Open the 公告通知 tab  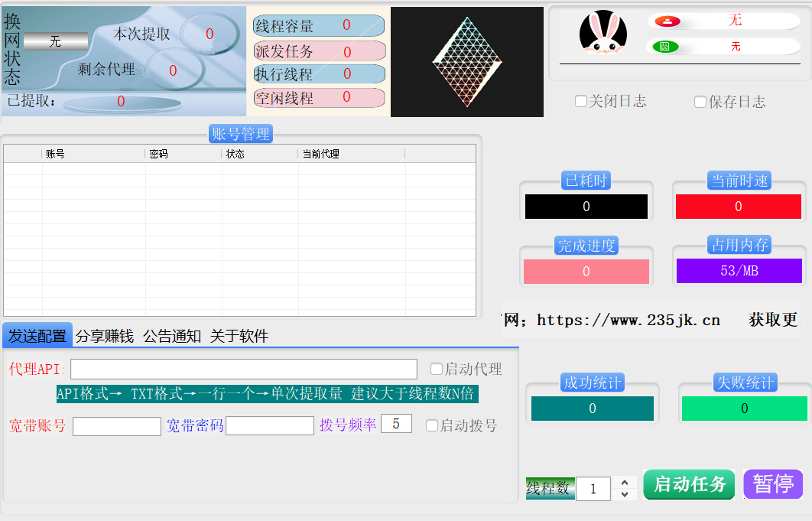172,336
